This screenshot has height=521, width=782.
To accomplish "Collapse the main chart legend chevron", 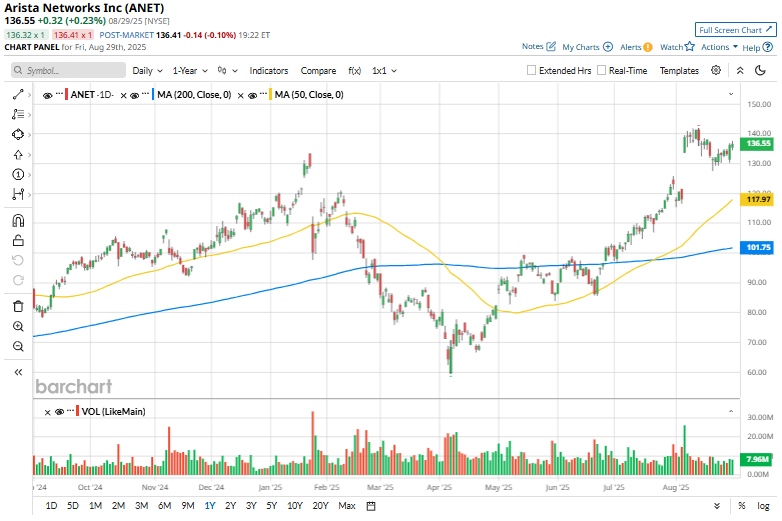I will pos(731,94).
